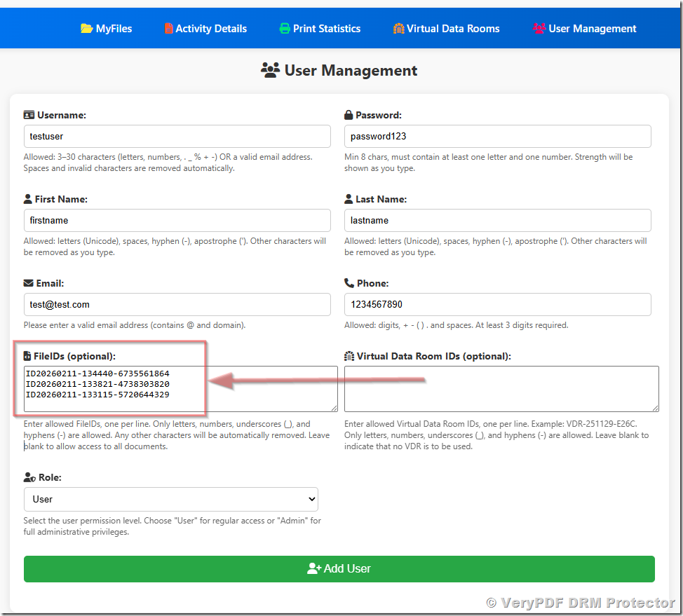
Task: Click the Virtual Data Rooms building icon
Action: 398,29
